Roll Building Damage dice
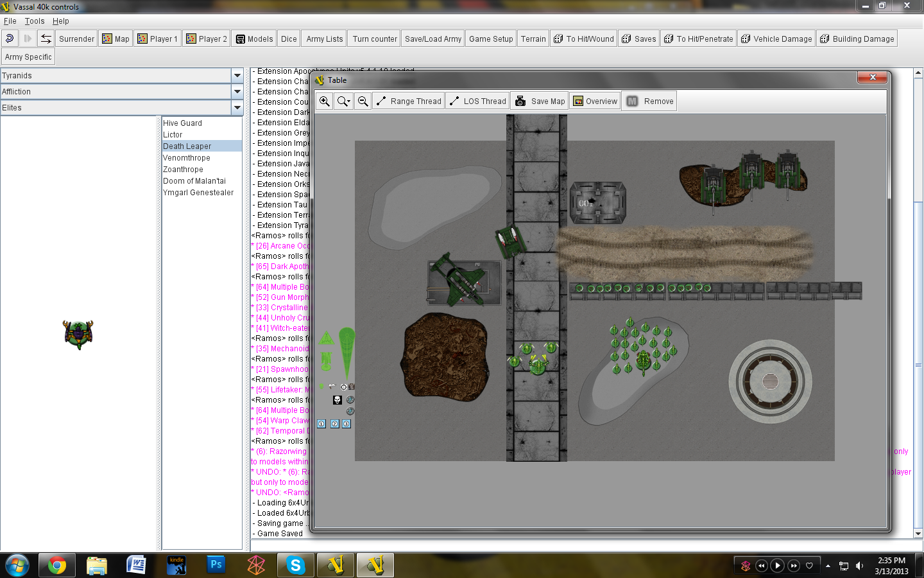The width and height of the screenshot is (924, 578). 857,39
